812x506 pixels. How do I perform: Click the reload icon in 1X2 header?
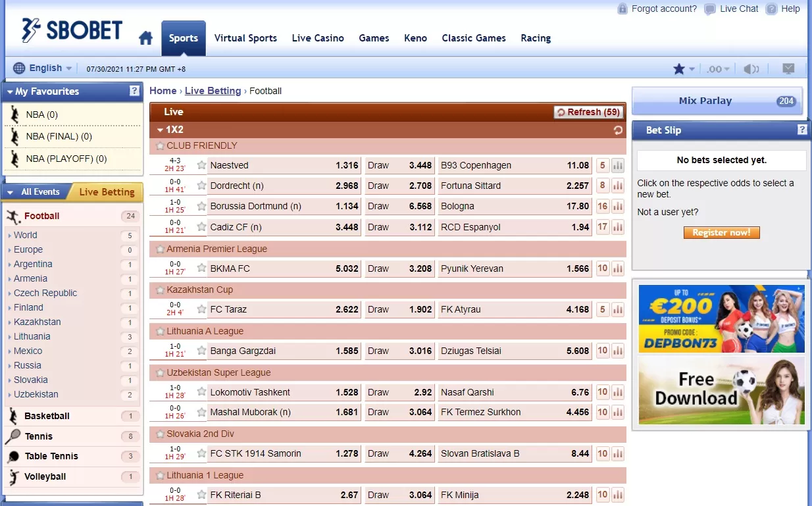click(618, 130)
